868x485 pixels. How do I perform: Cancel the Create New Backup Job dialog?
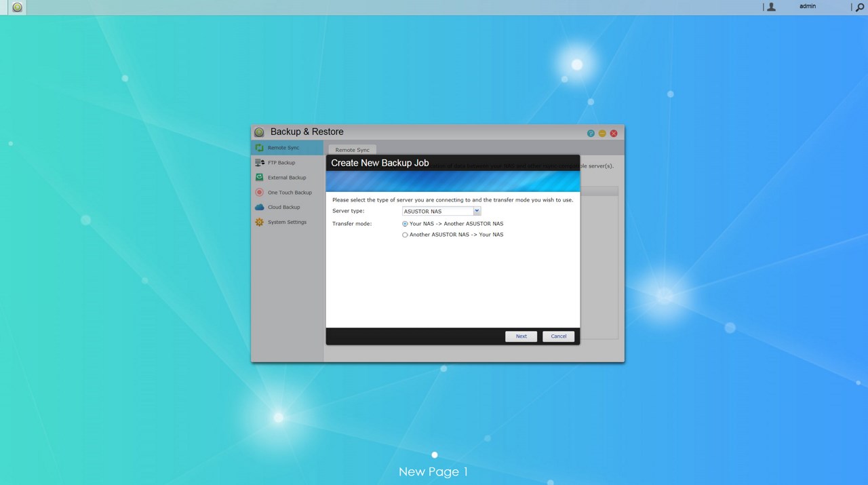[558, 336]
